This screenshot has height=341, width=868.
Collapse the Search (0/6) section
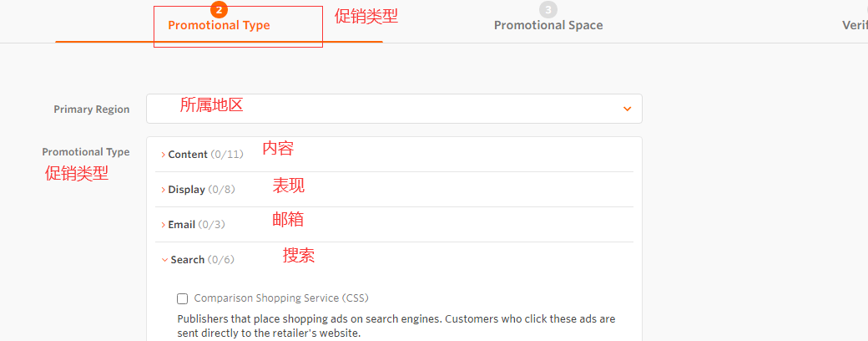(202, 260)
